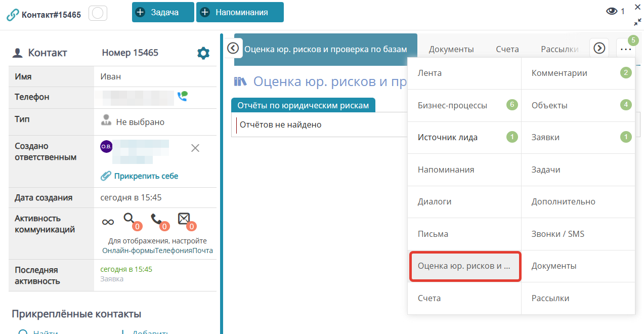644x334 pixels.
Task: Copy contact link via chain icon
Action: (x=12, y=15)
